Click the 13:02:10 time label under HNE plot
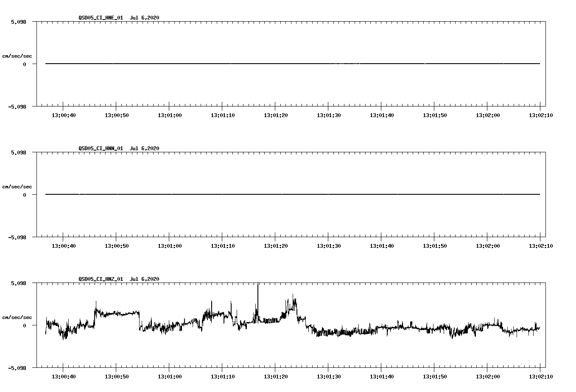 [540, 115]
